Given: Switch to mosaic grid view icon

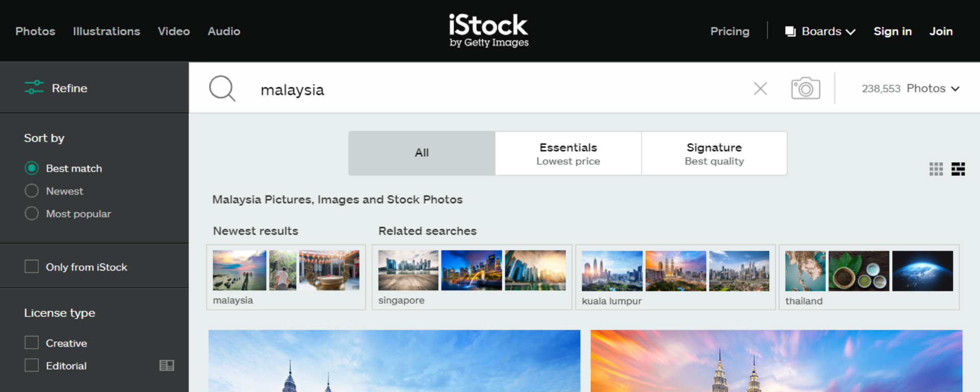Looking at the screenshot, I should tap(958, 169).
